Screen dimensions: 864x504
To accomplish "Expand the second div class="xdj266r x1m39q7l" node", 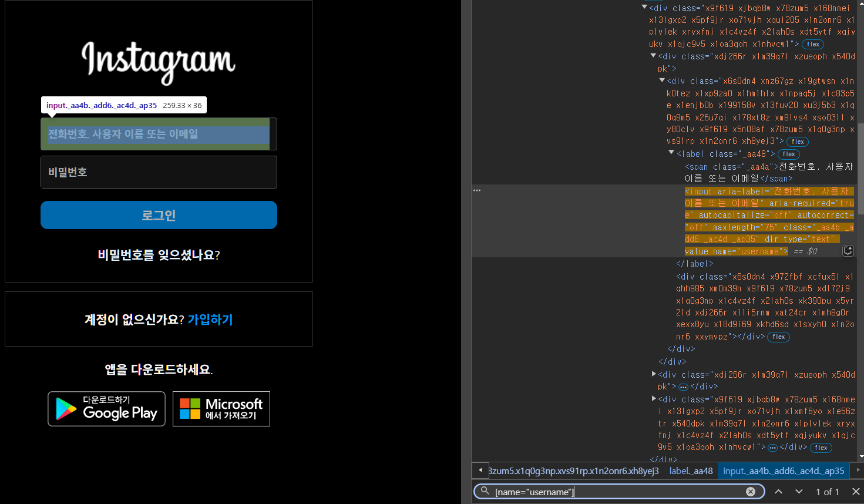I will coord(654,374).
